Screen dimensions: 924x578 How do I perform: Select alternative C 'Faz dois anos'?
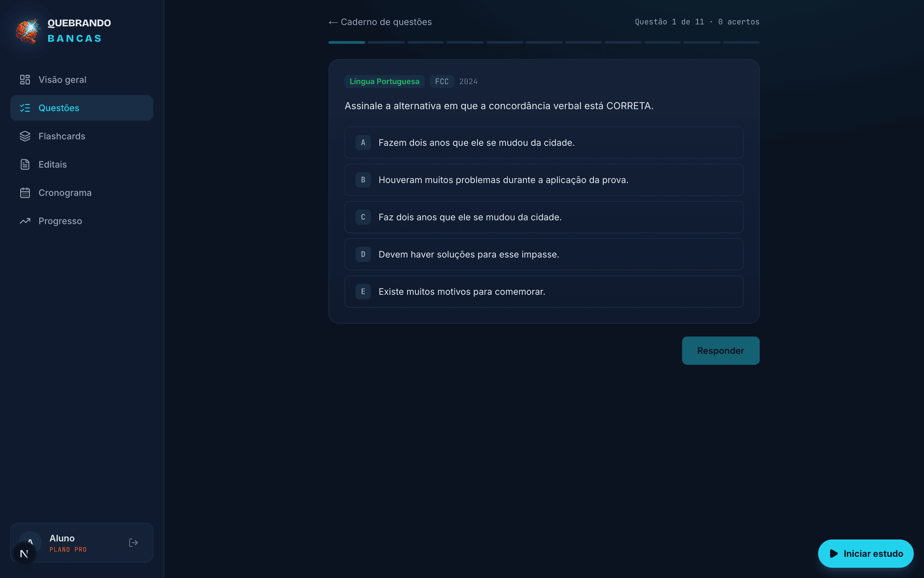(544, 217)
